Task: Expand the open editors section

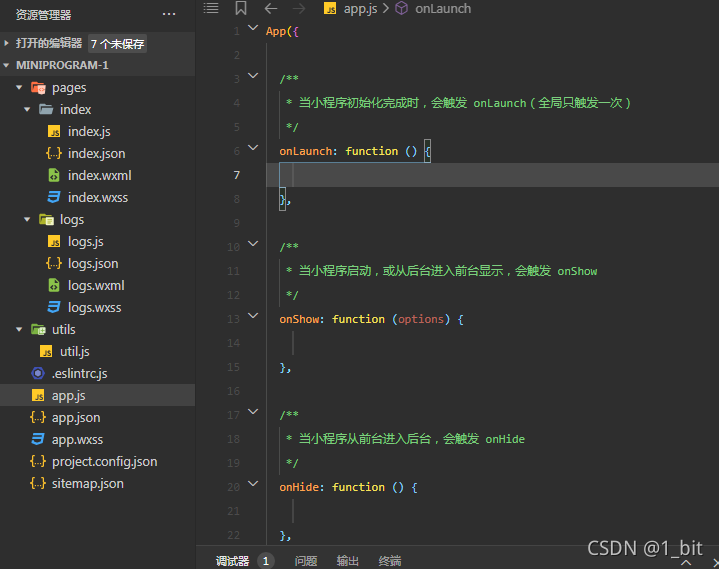Action: [x=6, y=43]
